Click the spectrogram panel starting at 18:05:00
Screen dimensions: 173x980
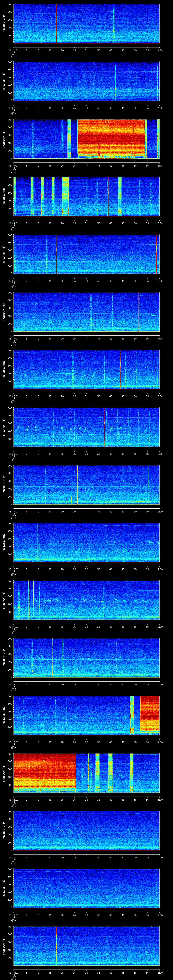(87, 254)
